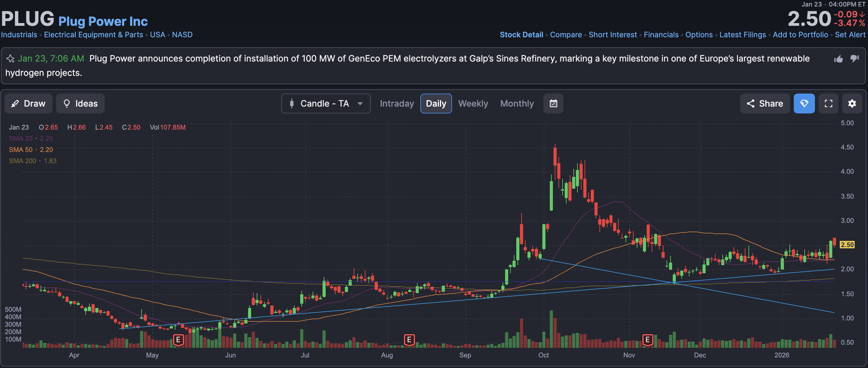This screenshot has height=368, width=868.
Task: Open the Options link
Action: pyautogui.click(x=698, y=35)
